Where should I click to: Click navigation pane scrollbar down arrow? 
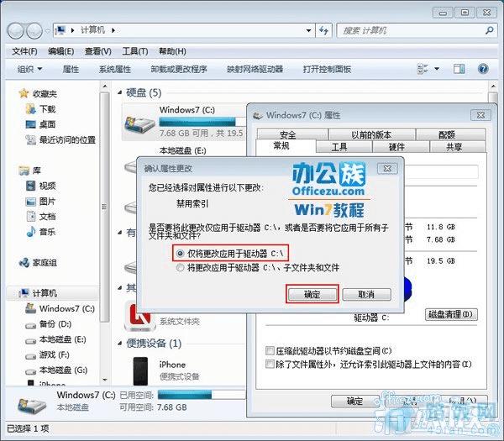(x=105, y=380)
